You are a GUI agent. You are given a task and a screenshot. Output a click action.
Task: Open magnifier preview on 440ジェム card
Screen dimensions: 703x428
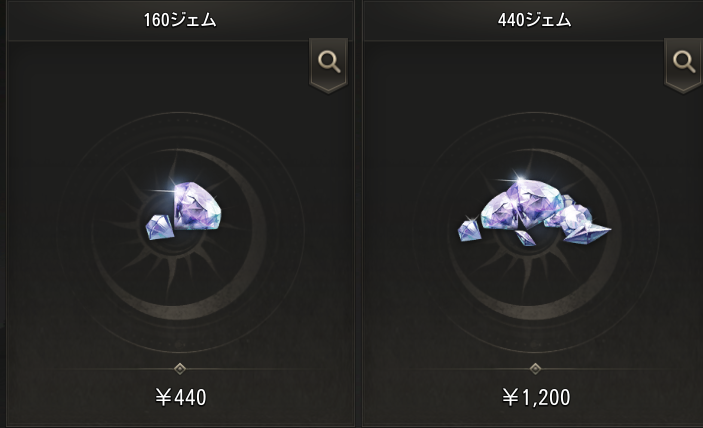tap(683, 63)
